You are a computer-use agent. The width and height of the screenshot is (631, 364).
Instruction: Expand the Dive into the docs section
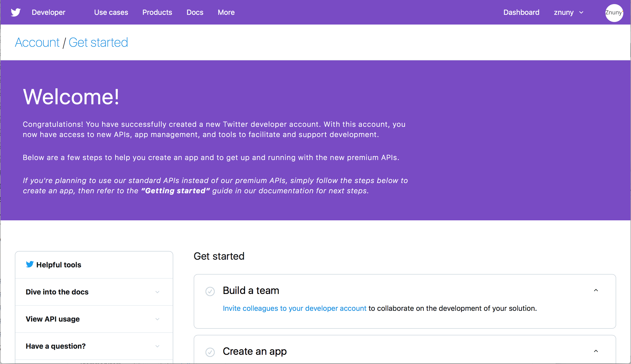[x=157, y=292]
